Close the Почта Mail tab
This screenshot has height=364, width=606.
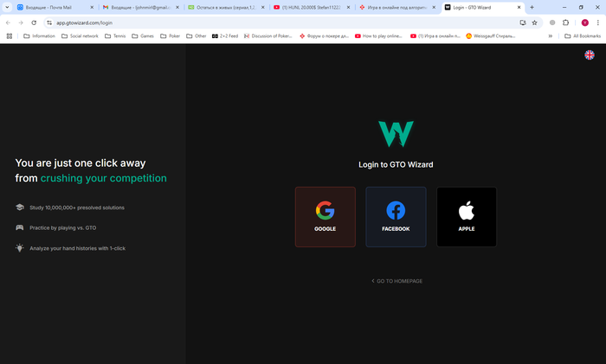coord(92,7)
